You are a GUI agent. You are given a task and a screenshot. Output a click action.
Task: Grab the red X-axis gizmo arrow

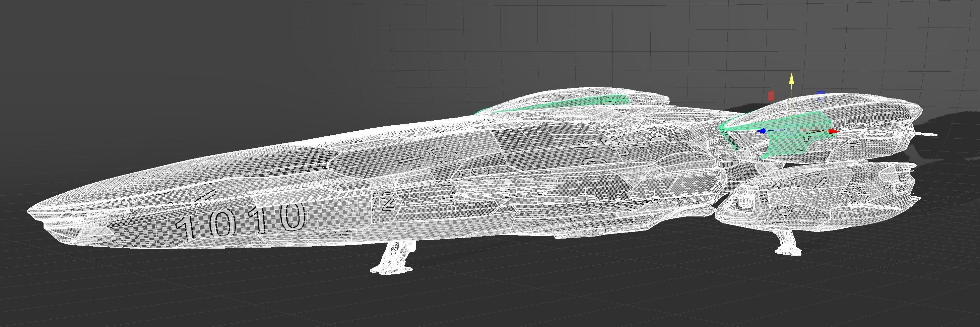(834, 132)
